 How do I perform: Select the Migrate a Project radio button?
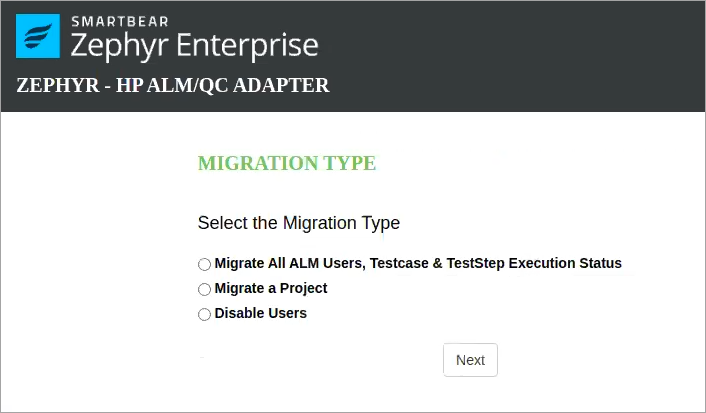pyautogui.click(x=204, y=289)
